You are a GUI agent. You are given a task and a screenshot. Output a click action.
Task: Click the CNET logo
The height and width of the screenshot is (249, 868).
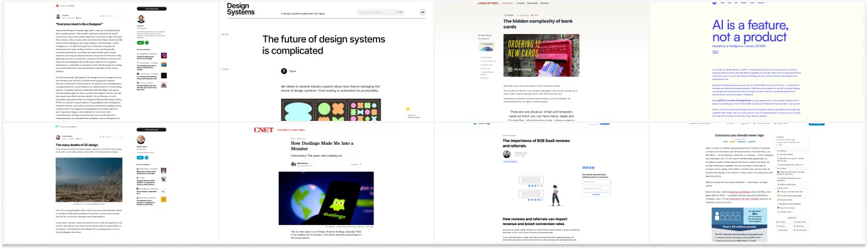pyautogui.click(x=263, y=130)
